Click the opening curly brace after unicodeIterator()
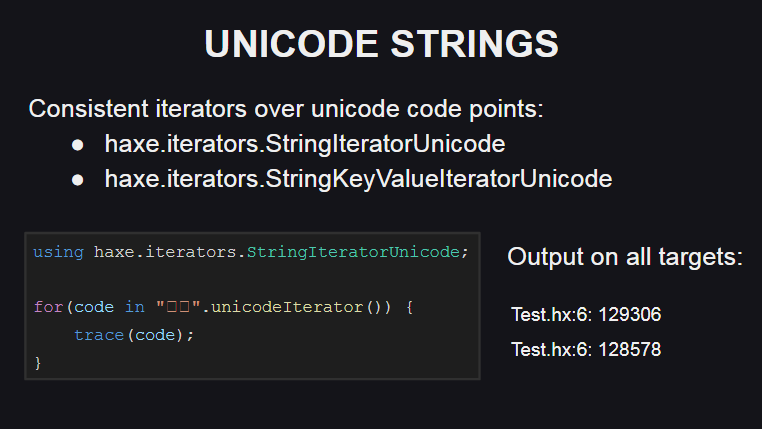 (x=409, y=307)
